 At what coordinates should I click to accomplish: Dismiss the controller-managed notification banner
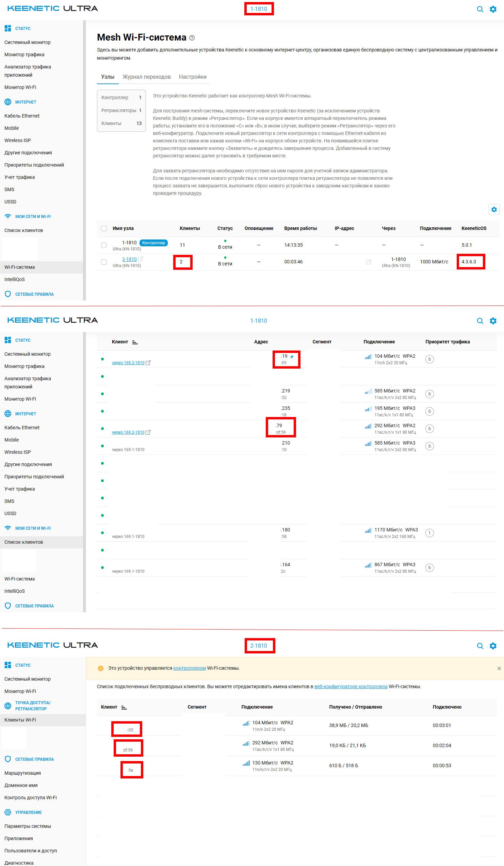[499, 668]
